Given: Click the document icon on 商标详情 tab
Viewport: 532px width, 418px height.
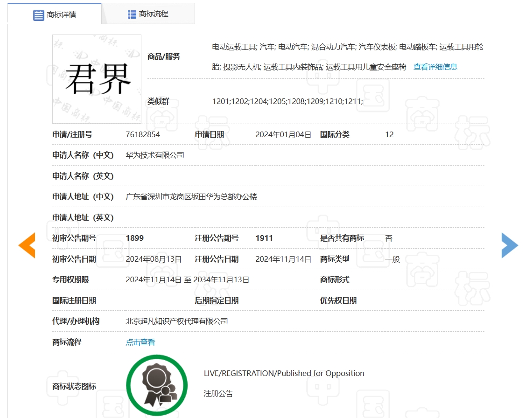Looking at the screenshot, I should [38, 14].
